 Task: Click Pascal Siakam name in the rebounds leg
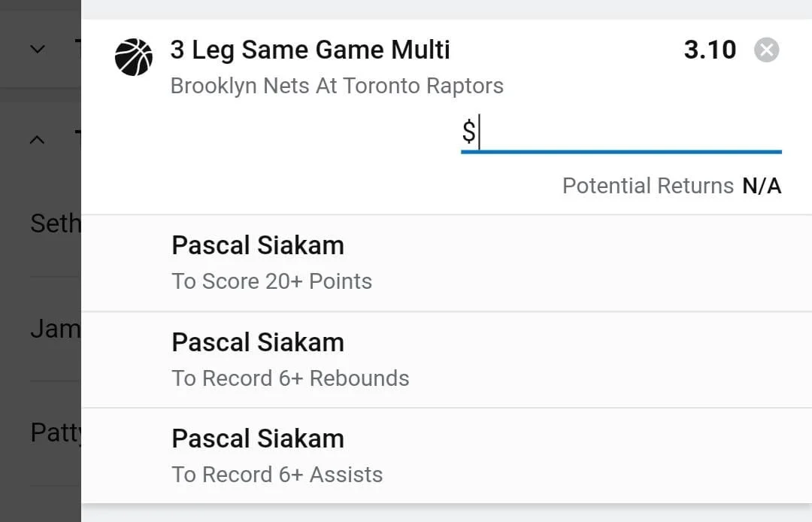pos(258,342)
